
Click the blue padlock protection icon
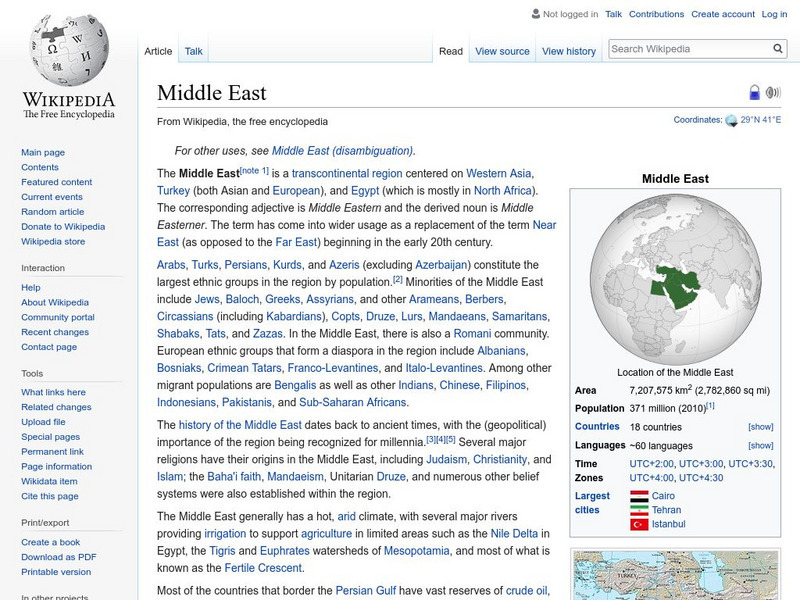[755, 92]
